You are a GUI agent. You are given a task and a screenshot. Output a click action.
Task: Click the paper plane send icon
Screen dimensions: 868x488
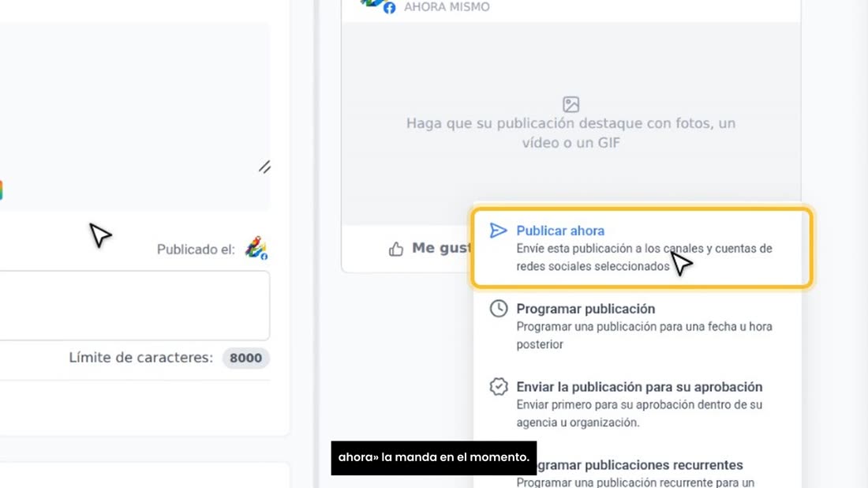pyautogui.click(x=498, y=231)
